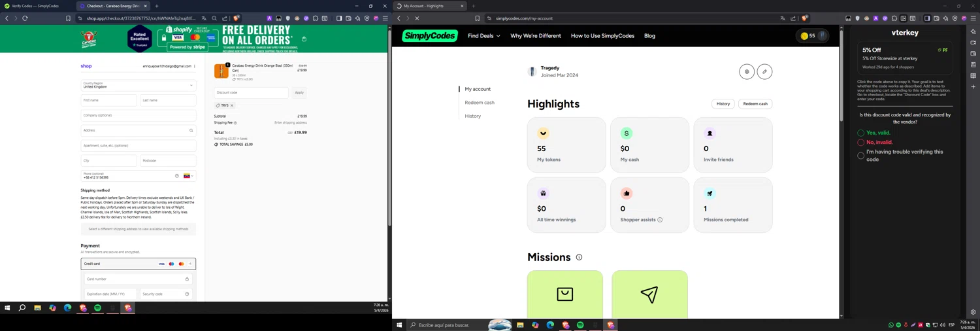Copy the 5% Off vterkey code card
Screen dimensions: 980x331
pos(905,58)
